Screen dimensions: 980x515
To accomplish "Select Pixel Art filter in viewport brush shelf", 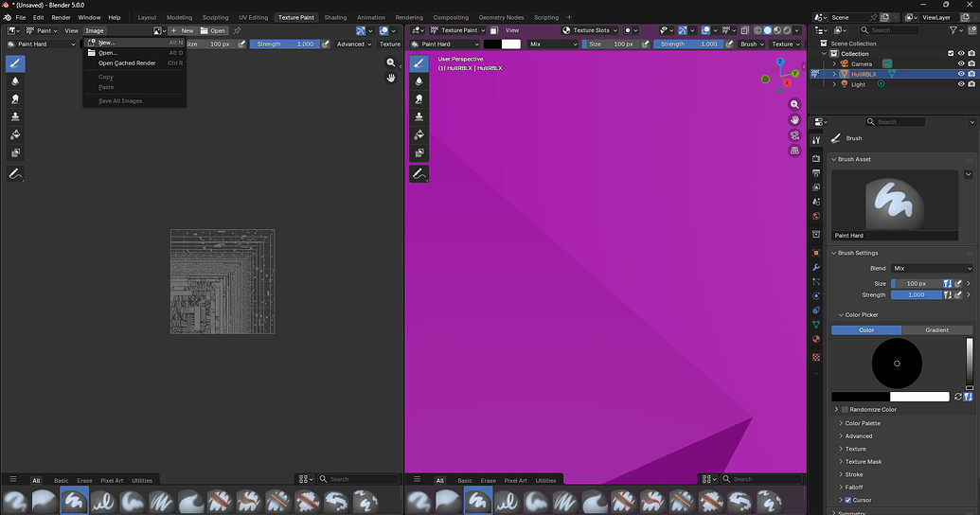I will point(516,481).
